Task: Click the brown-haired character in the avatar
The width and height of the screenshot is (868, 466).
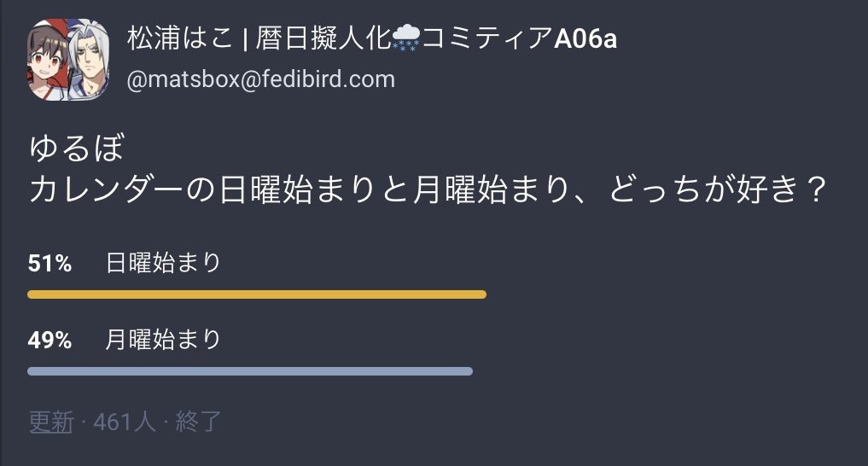Action: (x=47, y=61)
